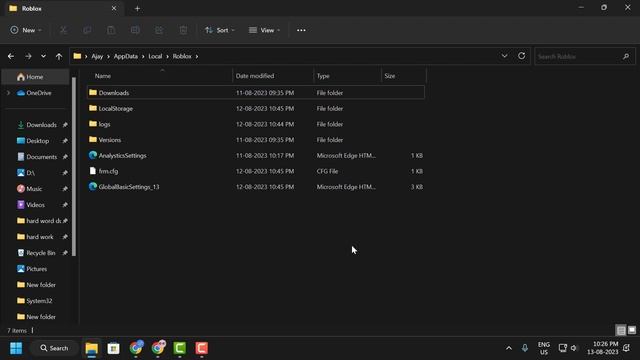The height and width of the screenshot is (360, 640).
Task: Open the Sort dropdown
Action: (x=220, y=30)
